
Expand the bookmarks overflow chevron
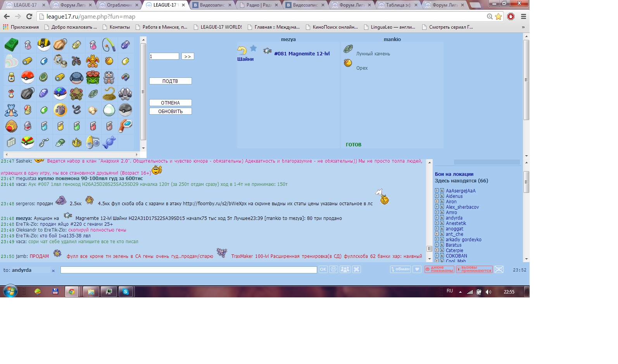coord(523,27)
